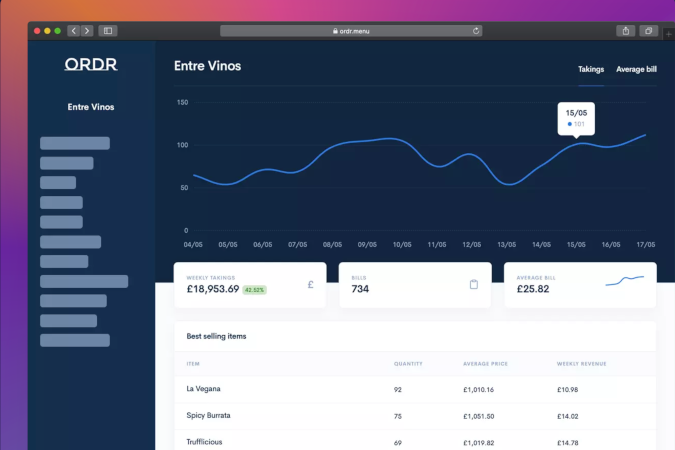Screen dimensions: 675x450
Task: Switch to the Average bill tab
Action: pyautogui.click(x=636, y=70)
